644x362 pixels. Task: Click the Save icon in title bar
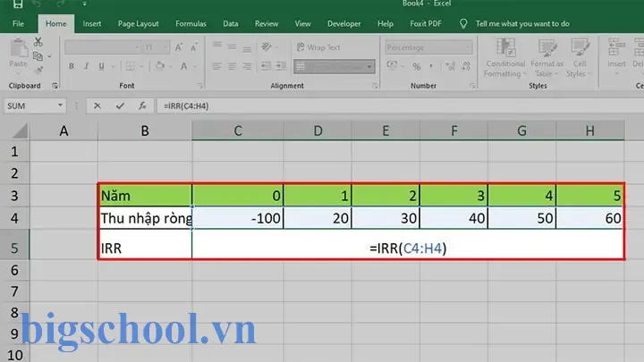(x=18, y=4)
